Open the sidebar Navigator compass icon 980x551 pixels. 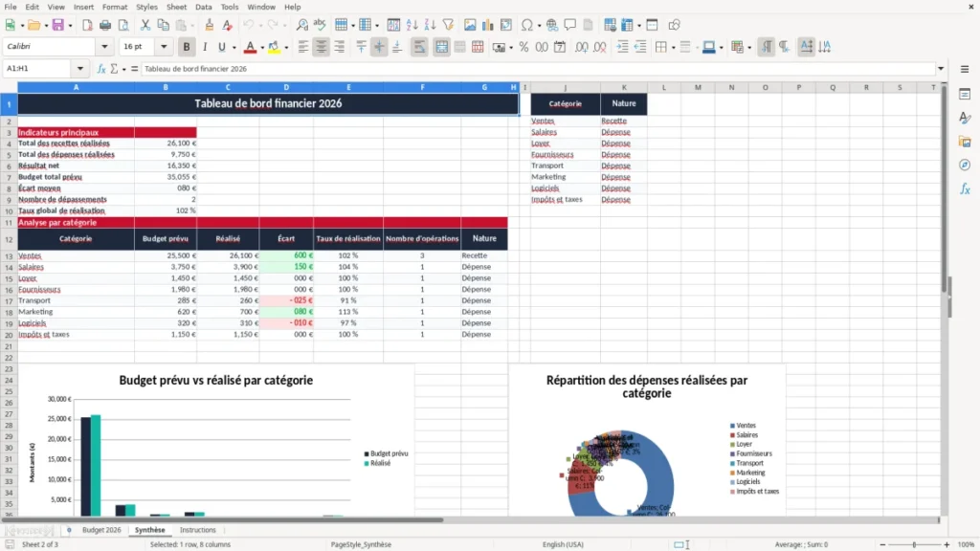[x=965, y=165]
